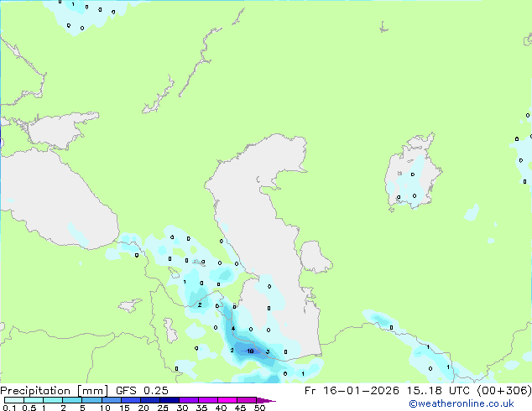
Task: Pick the 15–20 mm legend color swatch
Action: pos(131,400)
